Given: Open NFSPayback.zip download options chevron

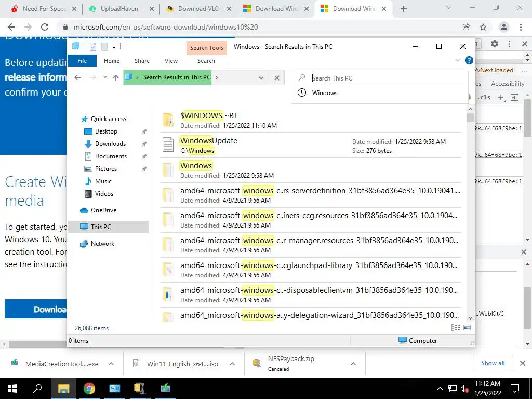Looking at the screenshot, I should click(x=353, y=364).
